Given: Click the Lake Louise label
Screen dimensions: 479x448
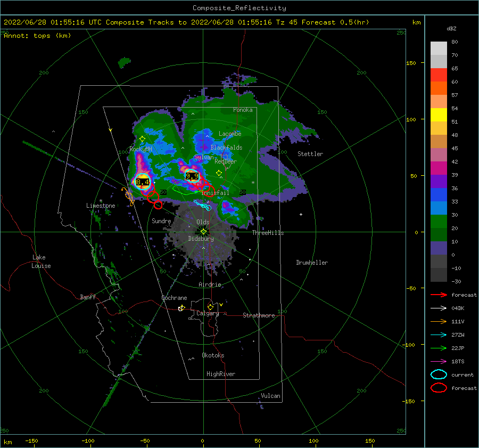Looking at the screenshot, I should (41, 262).
